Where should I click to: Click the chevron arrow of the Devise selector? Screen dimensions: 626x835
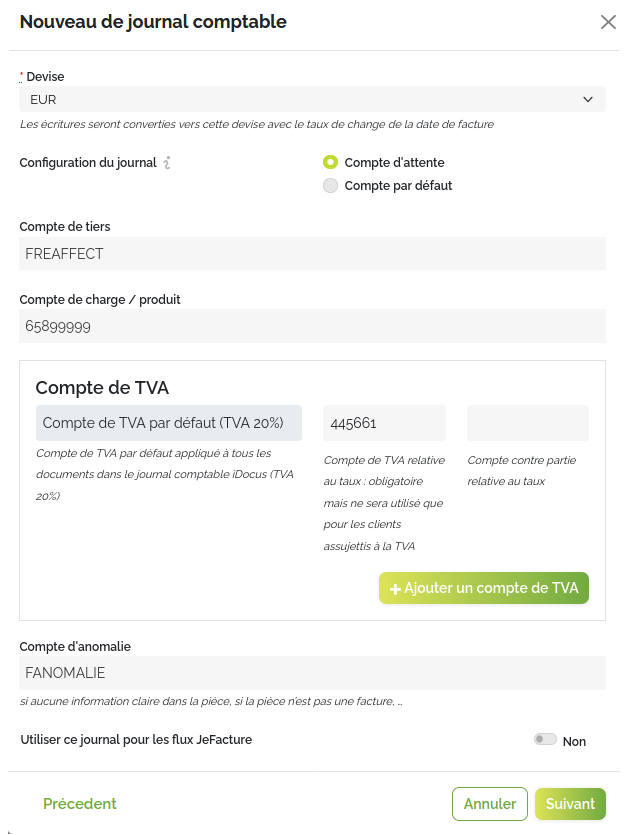(588, 100)
